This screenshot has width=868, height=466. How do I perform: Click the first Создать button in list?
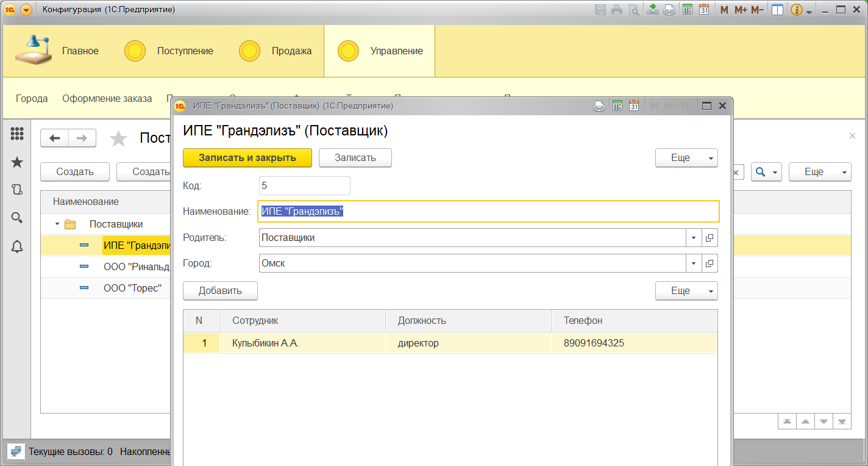click(75, 171)
